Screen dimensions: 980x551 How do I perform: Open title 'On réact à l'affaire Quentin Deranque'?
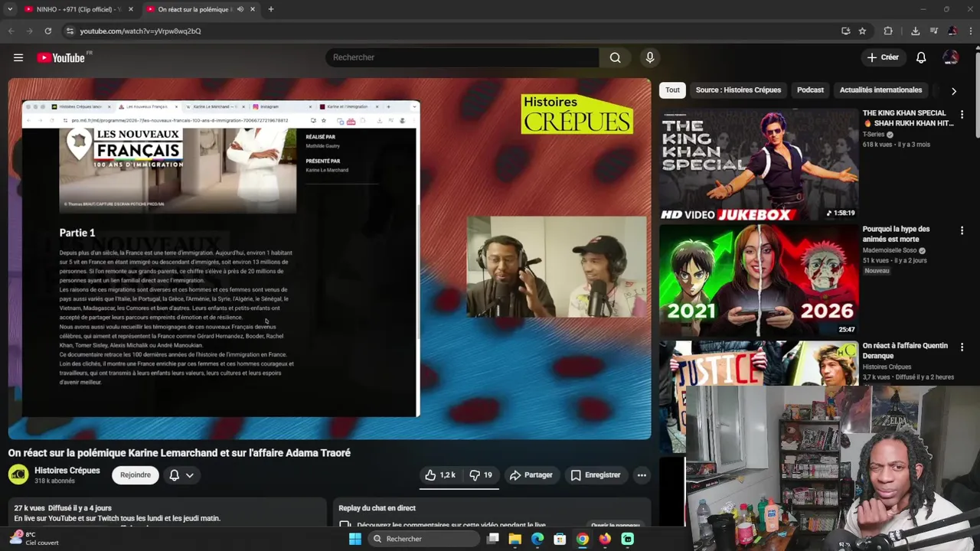point(905,350)
